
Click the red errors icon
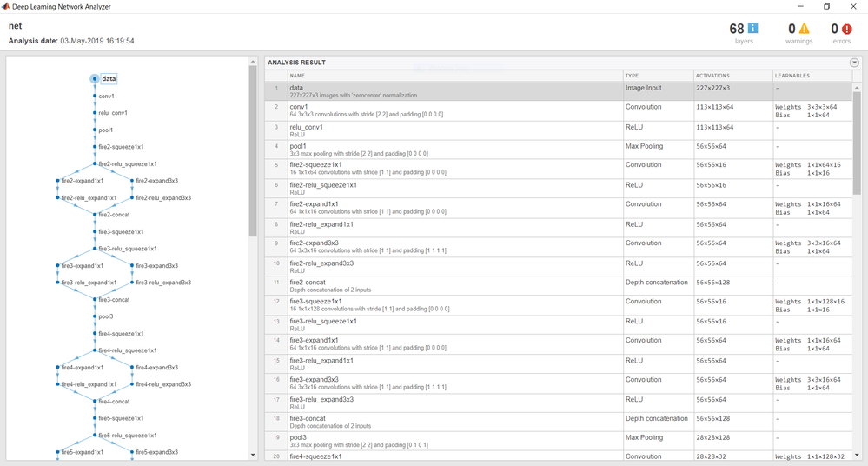[847, 29]
